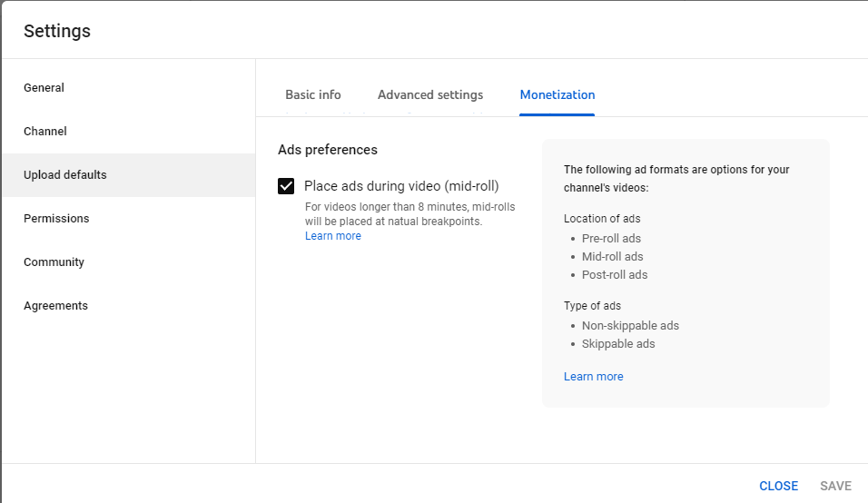
Task: Uncheck the mid-roll ads checkbox
Action: tap(286, 186)
